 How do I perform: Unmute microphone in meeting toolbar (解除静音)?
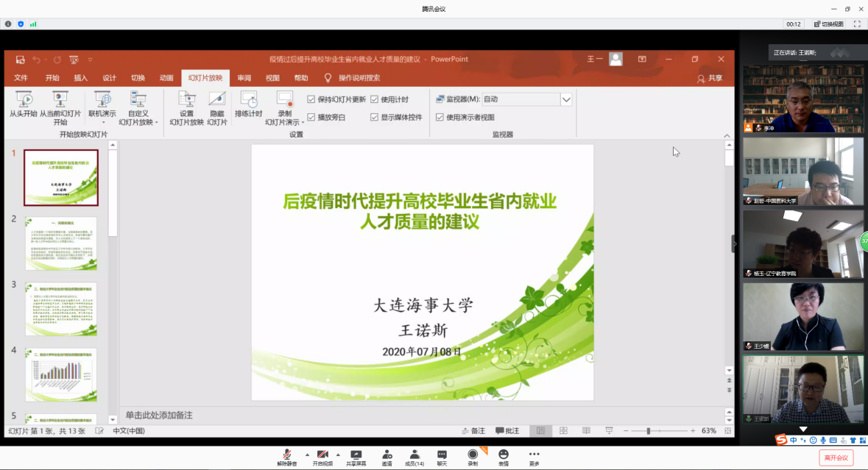click(x=287, y=457)
